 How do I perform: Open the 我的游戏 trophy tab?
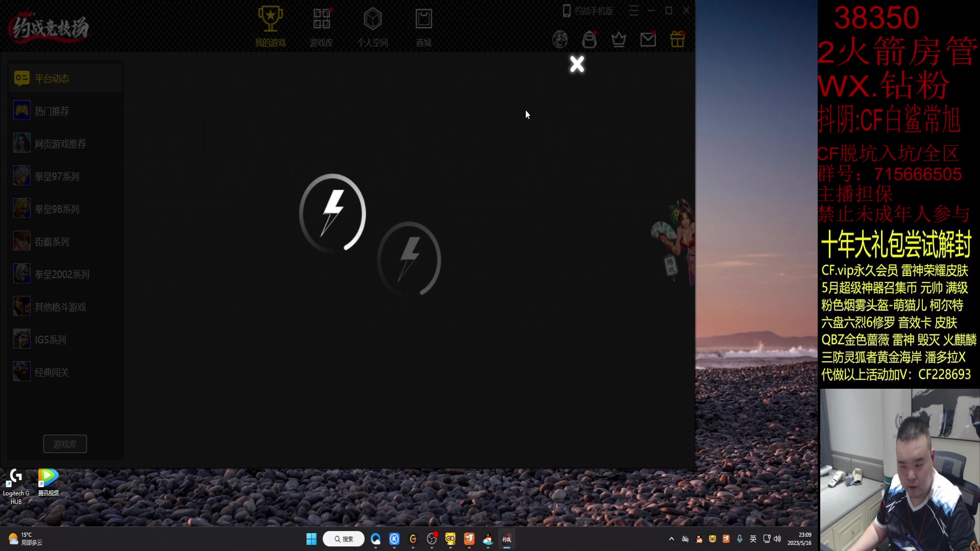click(x=270, y=27)
